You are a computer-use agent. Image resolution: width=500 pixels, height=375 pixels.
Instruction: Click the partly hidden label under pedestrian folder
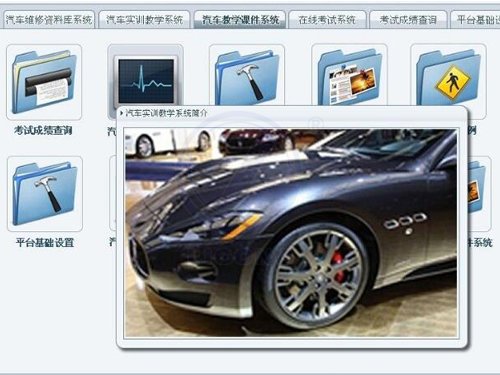[472, 130]
